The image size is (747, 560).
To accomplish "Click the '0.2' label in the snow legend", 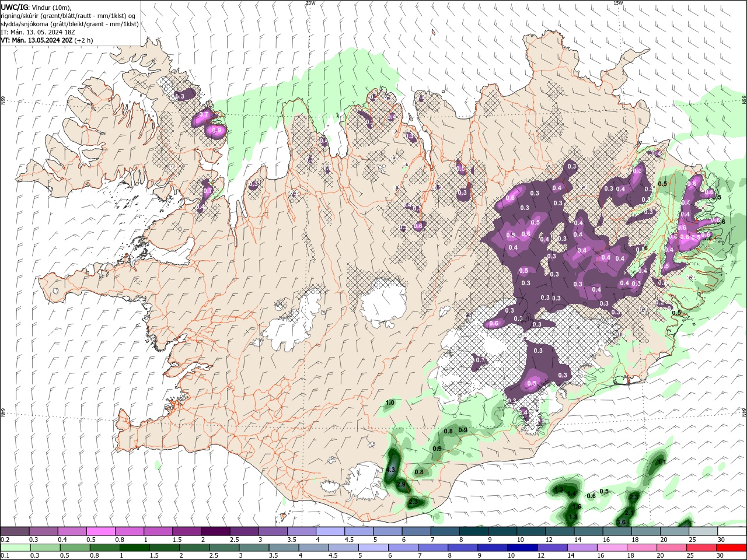I will click(x=5, y=540).
